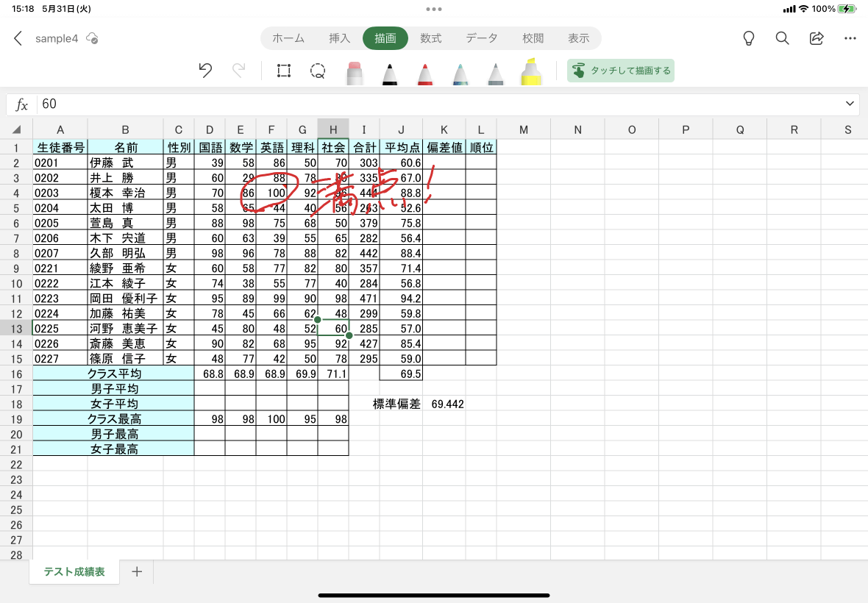This screenshot has width=868, height=603.
Task: Select row 13 header
Action: (17, 329)
